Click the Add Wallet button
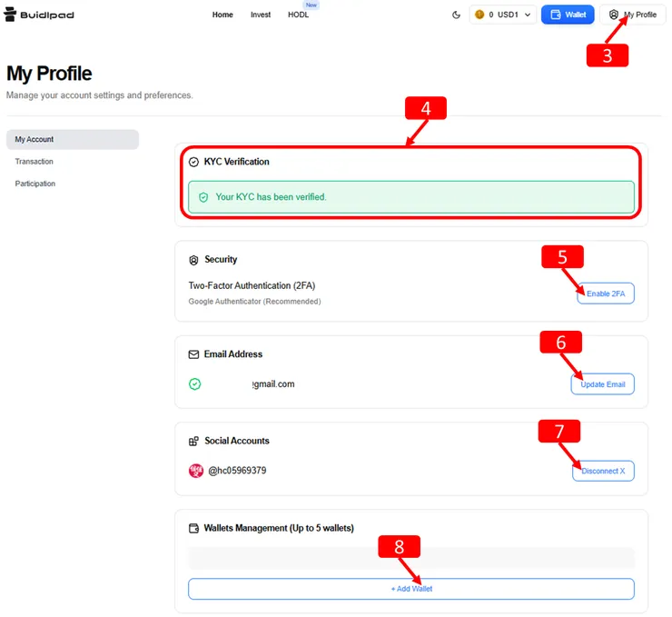This screenshot has width=672, height=617. pyautogui.click(x=410, y=589)
